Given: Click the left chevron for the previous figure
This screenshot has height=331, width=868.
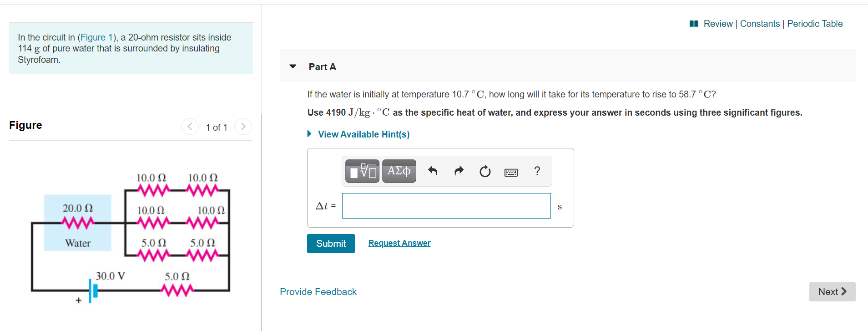Looking at the screenshot, I should 190,127.
